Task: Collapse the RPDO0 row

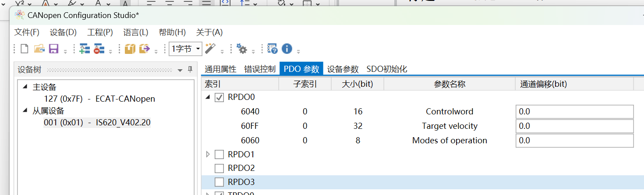Action: [x=208, y=97]
